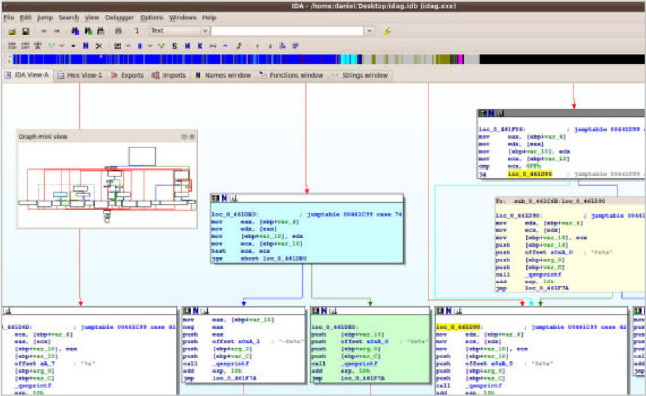646x396 pixels.
Task: Click inside the Graph mini view thumbnail
Action: point(107,184)
